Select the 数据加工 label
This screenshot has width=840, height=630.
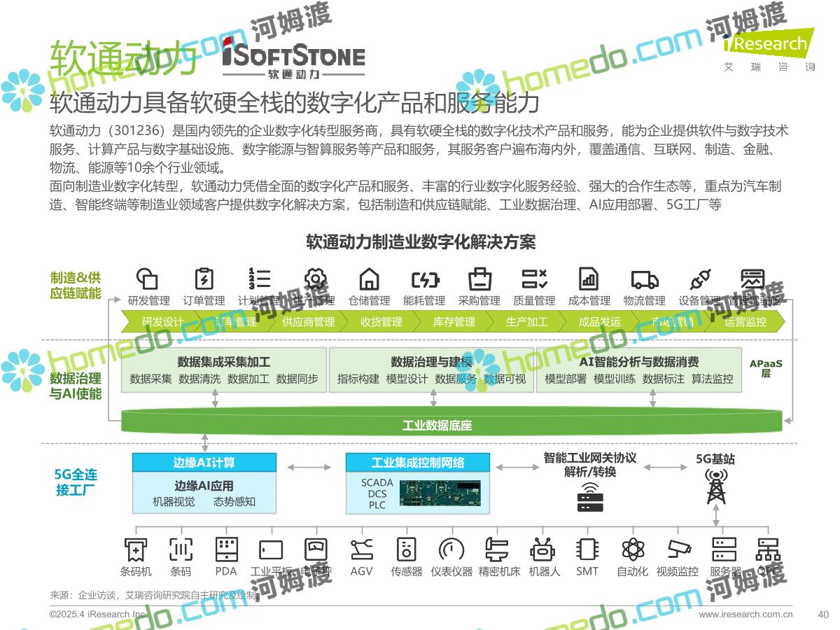click(x=248, y=379)
